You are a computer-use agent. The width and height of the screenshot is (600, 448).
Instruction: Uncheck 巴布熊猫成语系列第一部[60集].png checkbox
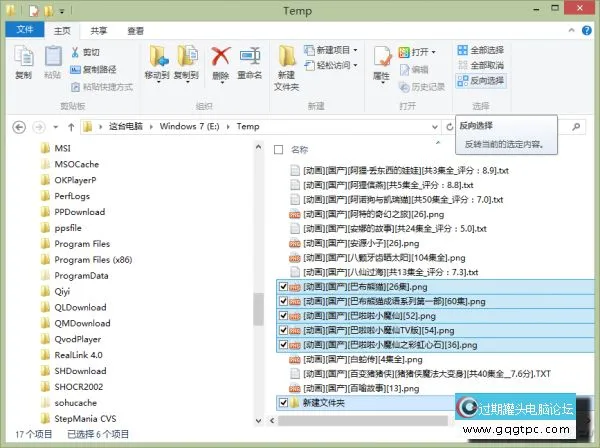(x=284, y=301)
